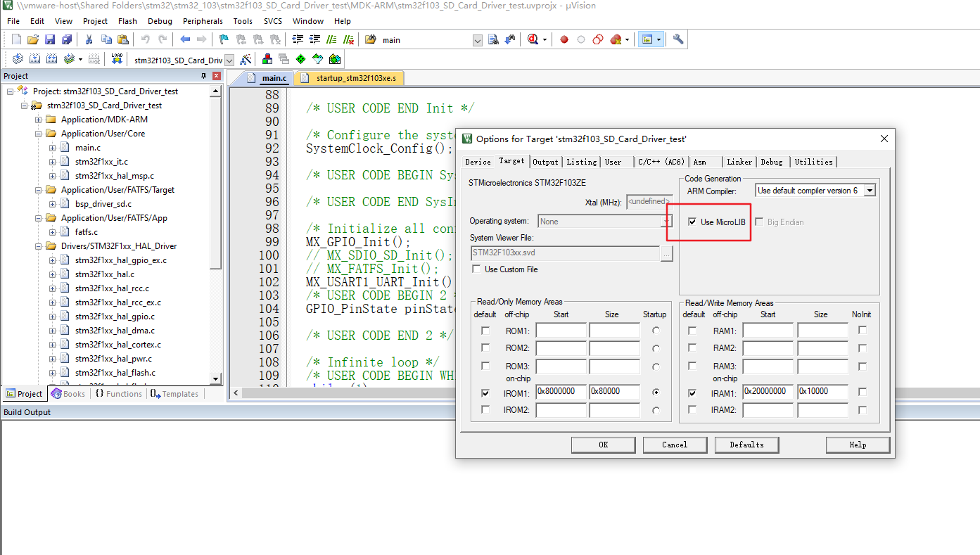Click the IRAM1 Size field

(822, 392)
